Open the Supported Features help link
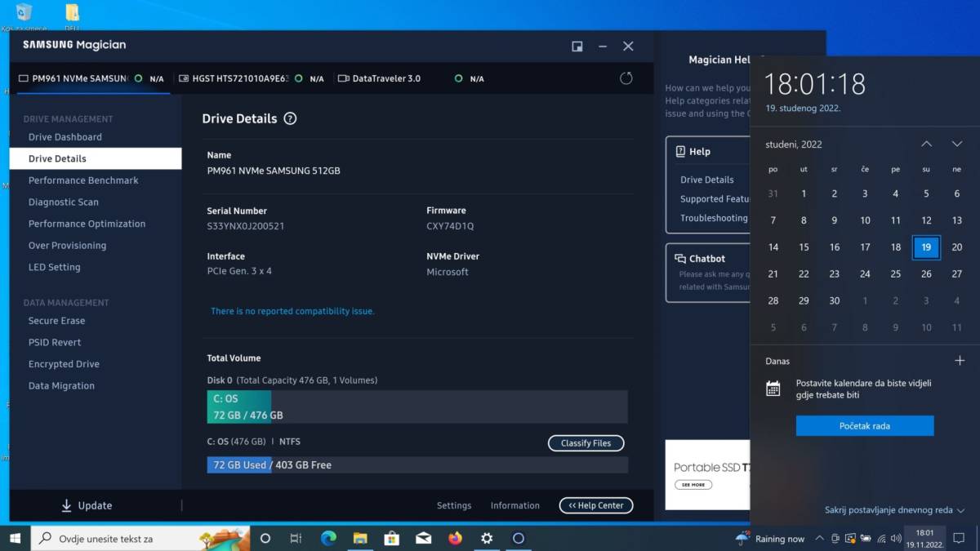This screenshot has height=551, width=980. click(715, 199)
